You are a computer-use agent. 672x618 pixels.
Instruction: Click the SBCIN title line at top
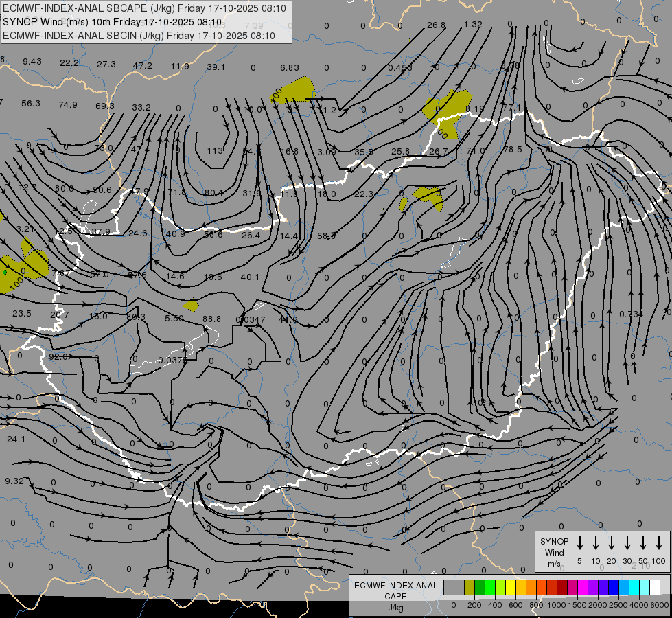point(139,36)
